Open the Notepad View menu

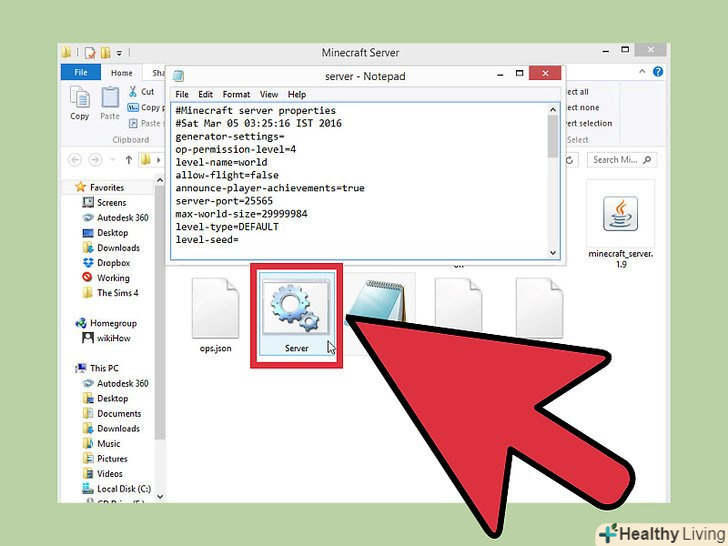coord(269,95)
